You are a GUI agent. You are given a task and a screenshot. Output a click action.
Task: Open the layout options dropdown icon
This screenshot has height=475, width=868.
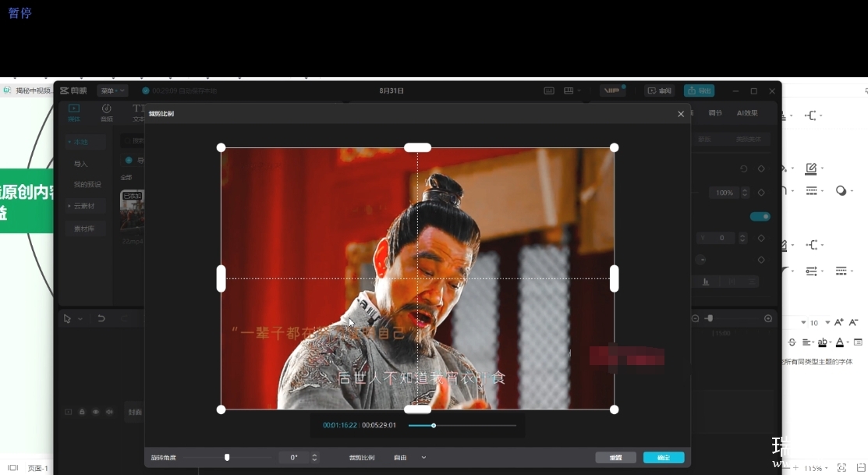pyautogui.click(x=572, y=90)
